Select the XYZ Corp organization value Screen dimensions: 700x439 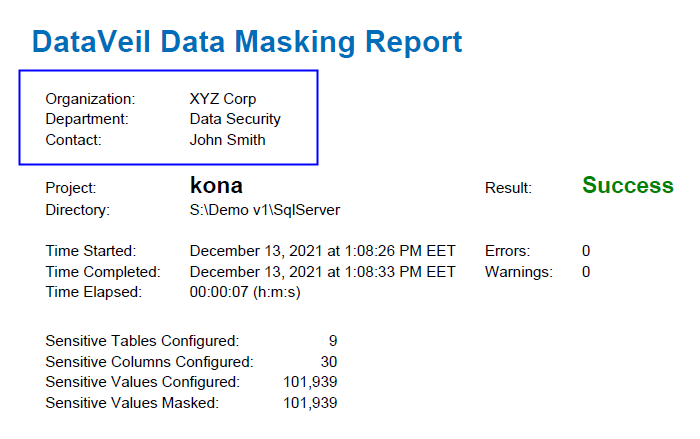(x=223, y=99)
